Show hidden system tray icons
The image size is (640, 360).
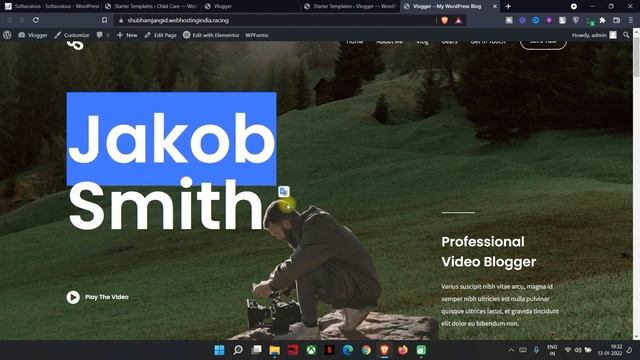pyautogui.click(x=511, y=350)
